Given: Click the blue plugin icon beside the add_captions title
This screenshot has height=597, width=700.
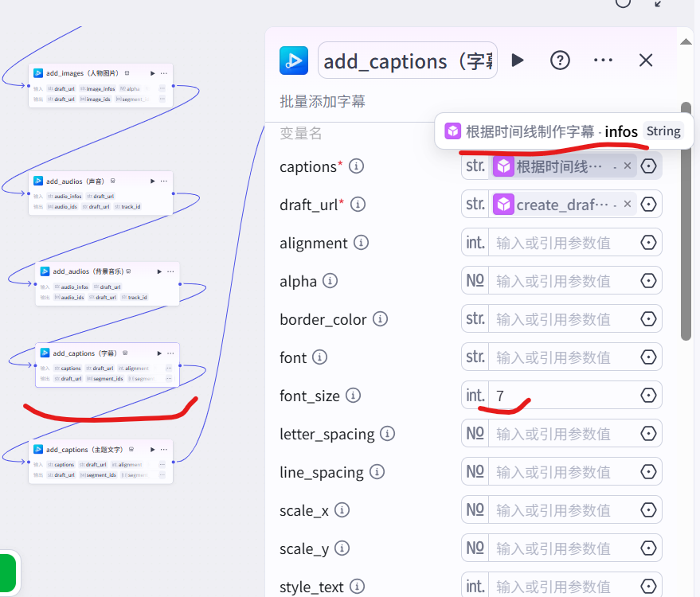Looking at the screenshot, I should pos(293,60).
